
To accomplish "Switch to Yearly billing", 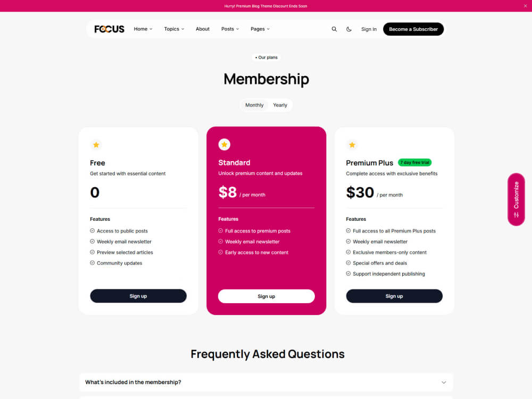I will [280, 105].
